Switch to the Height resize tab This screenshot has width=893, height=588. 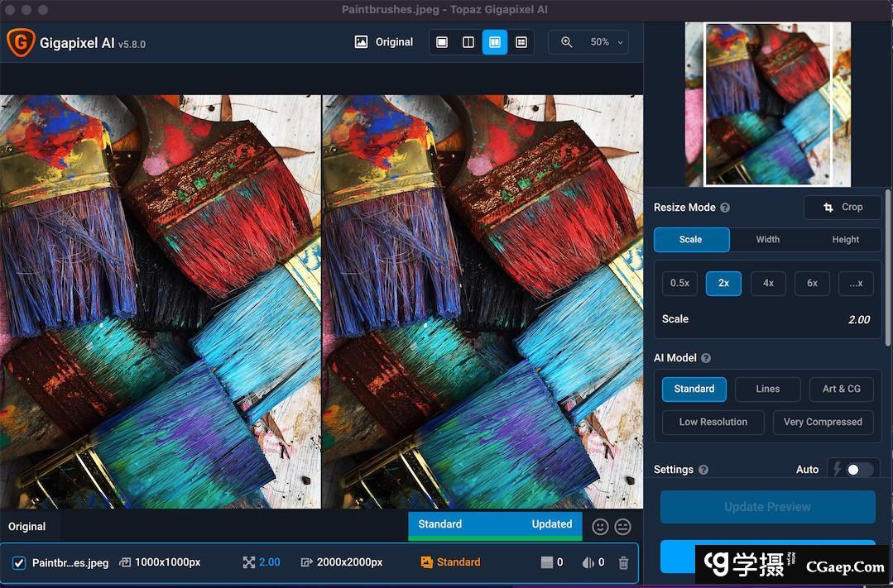(x=845, y=240)
